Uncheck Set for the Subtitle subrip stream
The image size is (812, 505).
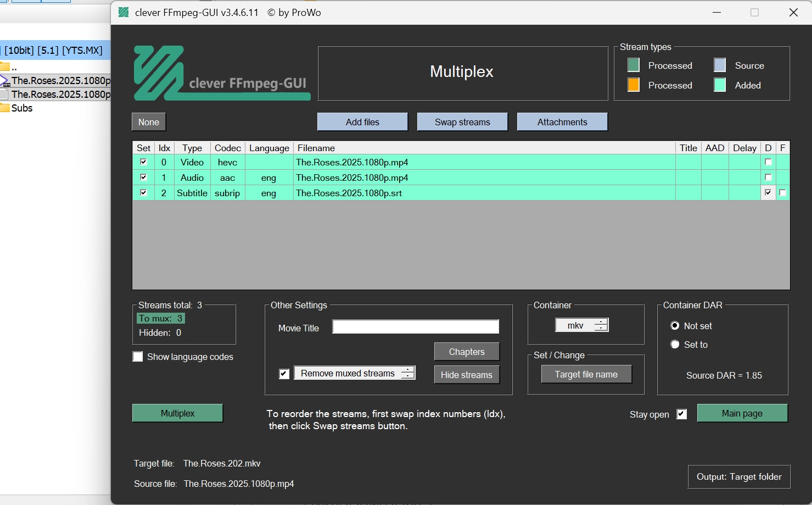pyautogui.click(x=143, y=193)
